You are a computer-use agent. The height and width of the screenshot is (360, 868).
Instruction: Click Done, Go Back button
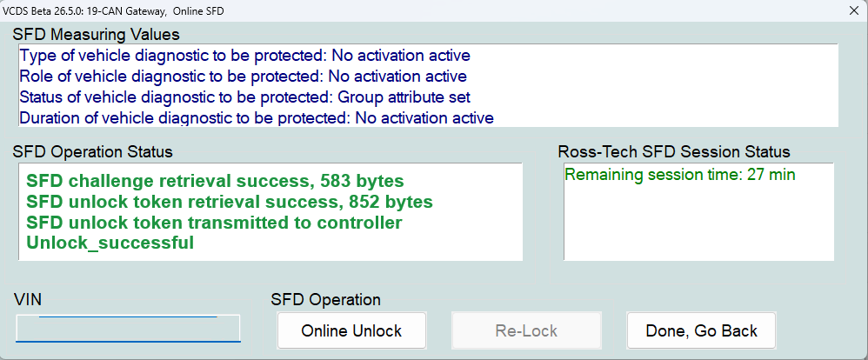pyautogui.click(x=701, y=330)
